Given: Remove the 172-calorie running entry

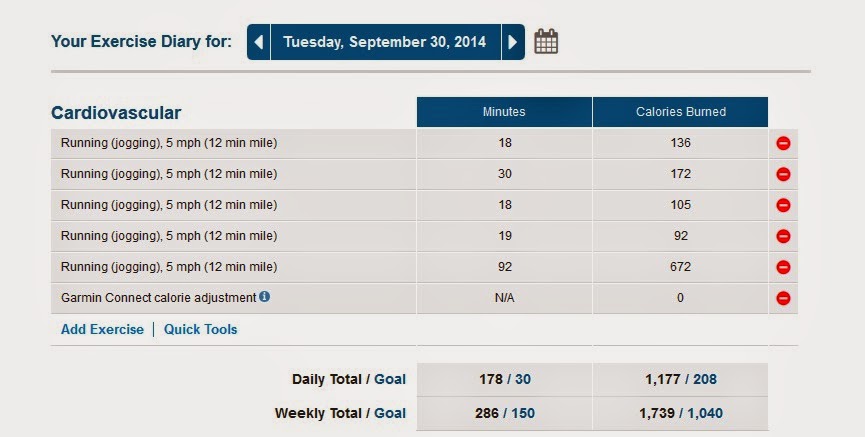Looking at the screenshot, I should (783, 174).
